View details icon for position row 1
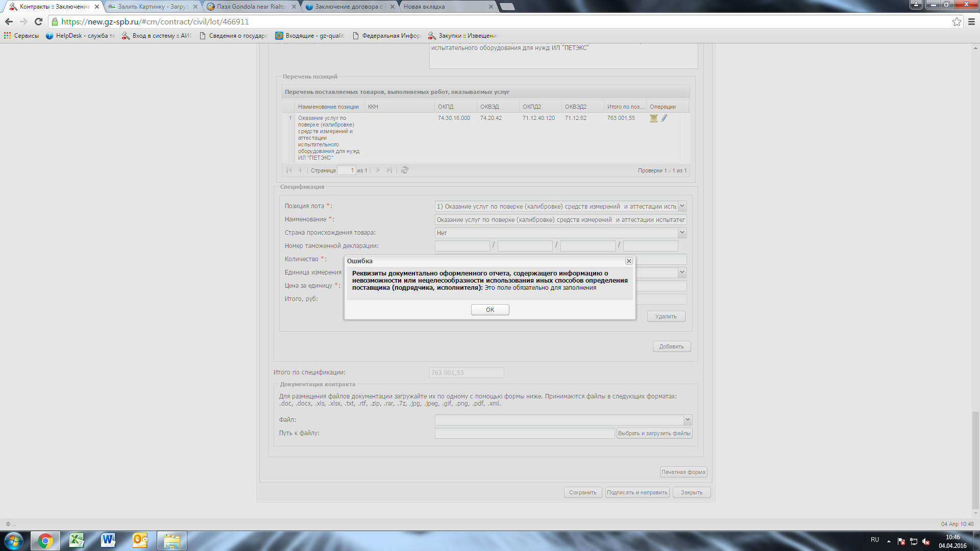The height and width of the screenshot is (551, 980). tap(653, 118)
